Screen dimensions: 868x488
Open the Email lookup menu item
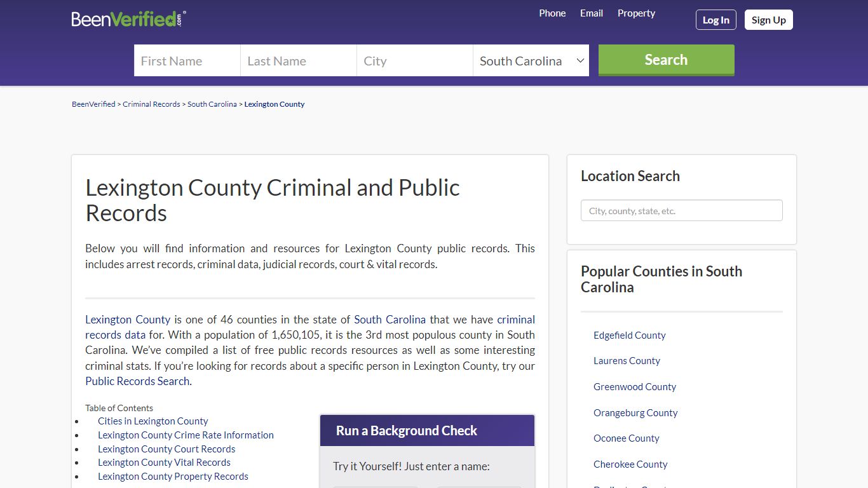(592, 13)
